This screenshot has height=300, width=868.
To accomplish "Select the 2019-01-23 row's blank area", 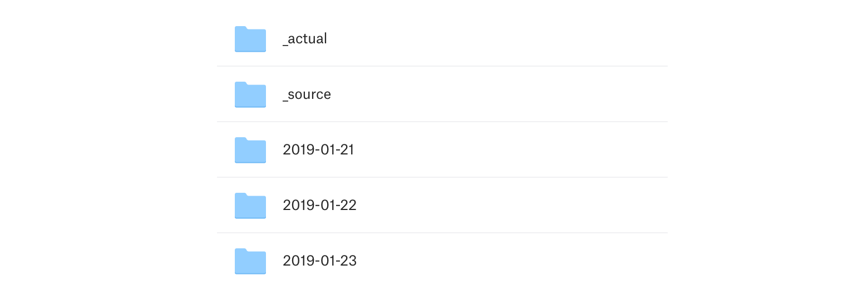I will coord(501,261).
